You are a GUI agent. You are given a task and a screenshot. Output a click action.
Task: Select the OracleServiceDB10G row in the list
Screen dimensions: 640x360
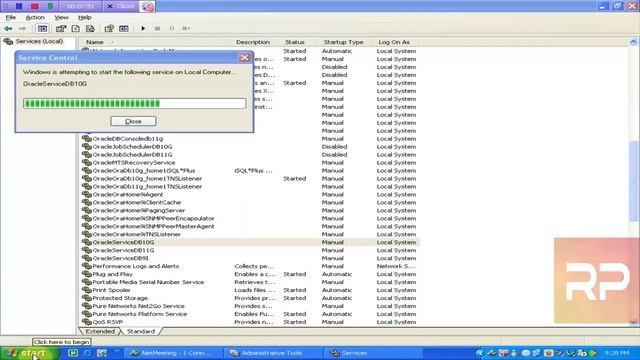point(251,242)
